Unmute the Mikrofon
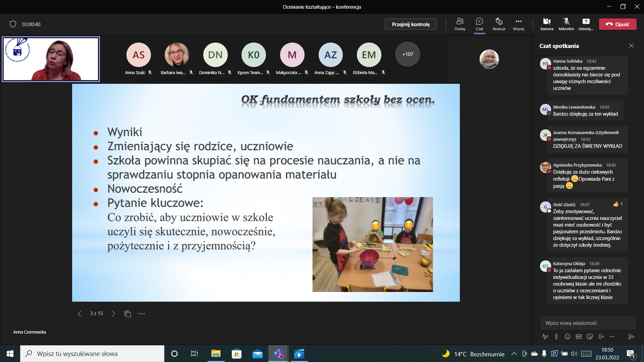The height and width of the screenshot is (362, 644). (567, 24)
